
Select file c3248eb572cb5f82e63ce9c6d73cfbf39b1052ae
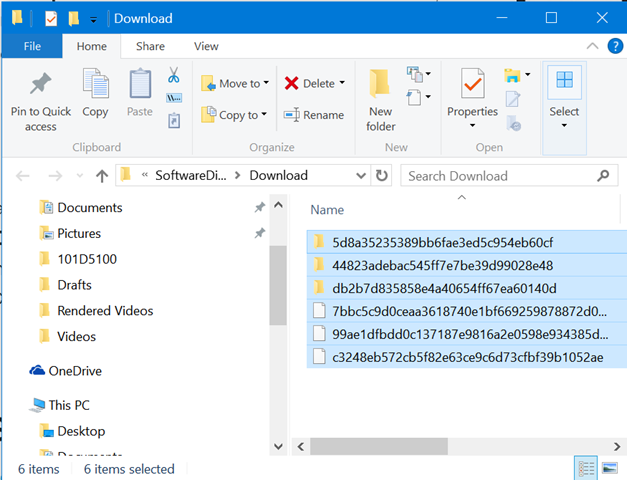467,357
